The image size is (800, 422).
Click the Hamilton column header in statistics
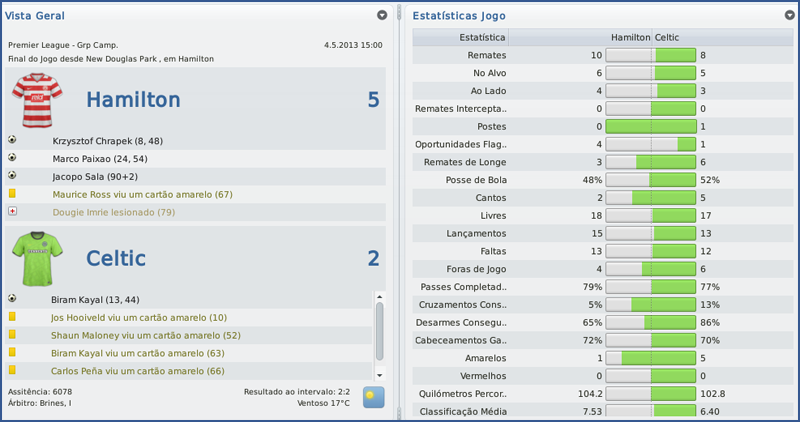[x=629, y=37]
